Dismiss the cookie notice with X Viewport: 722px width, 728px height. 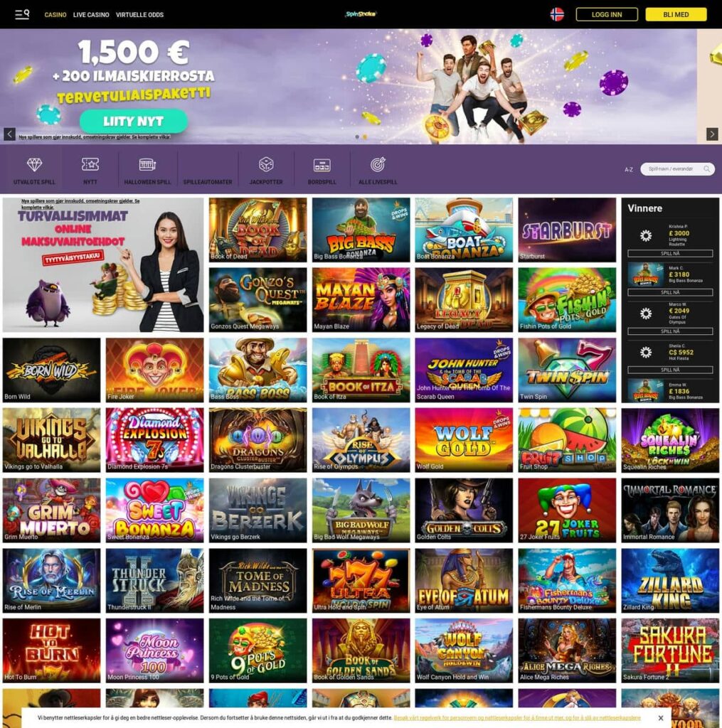pos(660,718)
